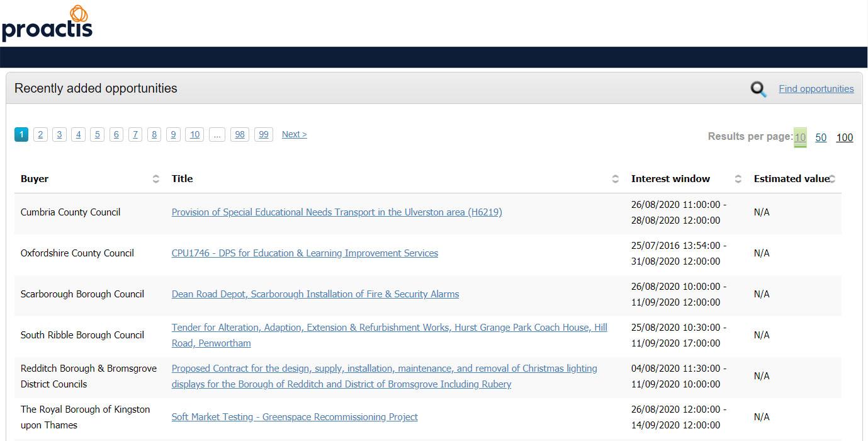
Task: Sort by Interest window column arrows
Action: pyautogui.click(x=738, y=179)
